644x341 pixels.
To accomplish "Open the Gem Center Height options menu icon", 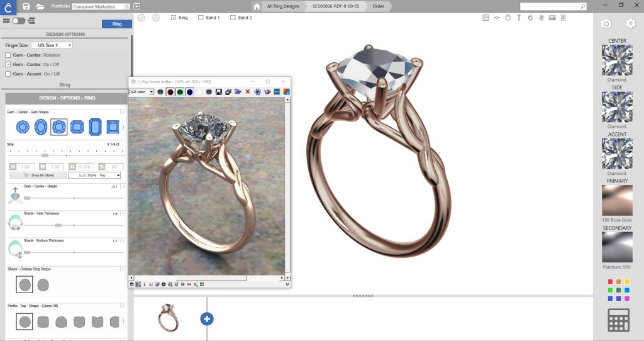I will 123,186.
